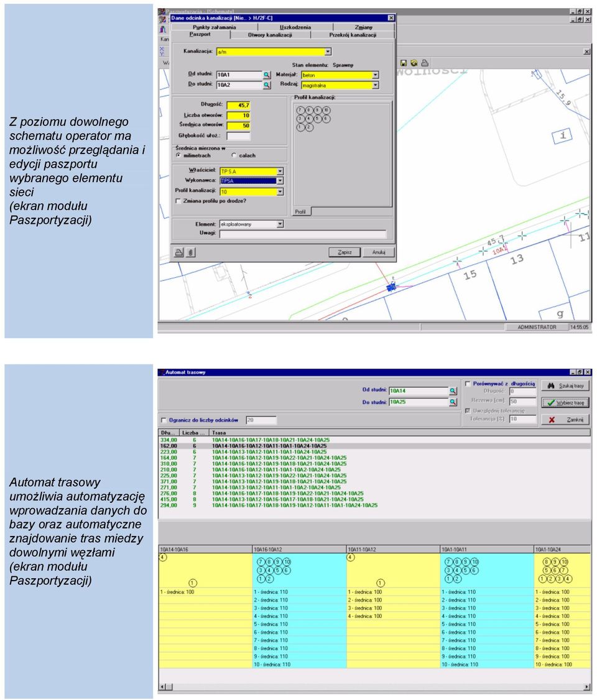Tick Porównywać z długością checkbox
Viewport: 597px width, 700px height.
pyautogui.click(x=468, y=384)
